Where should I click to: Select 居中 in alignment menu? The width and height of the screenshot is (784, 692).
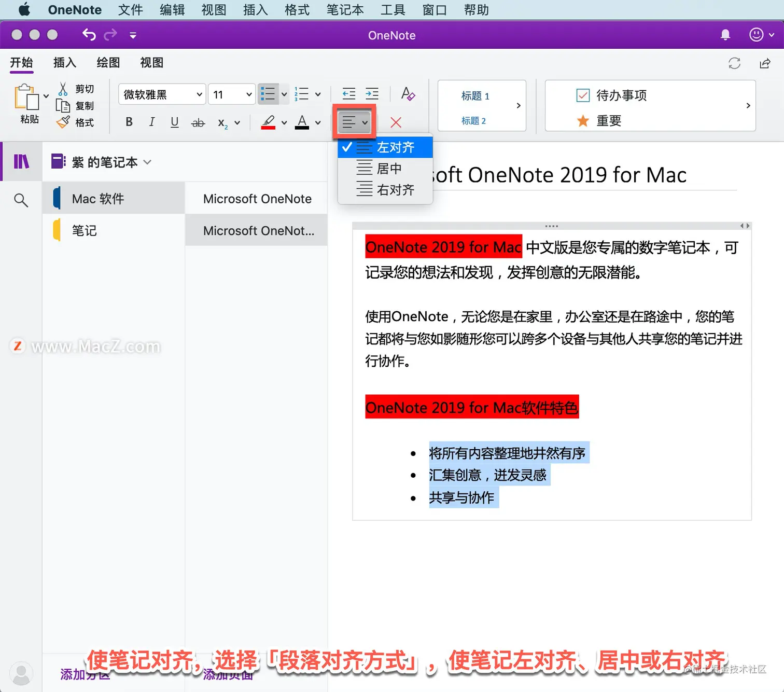(x=385, y=169)
